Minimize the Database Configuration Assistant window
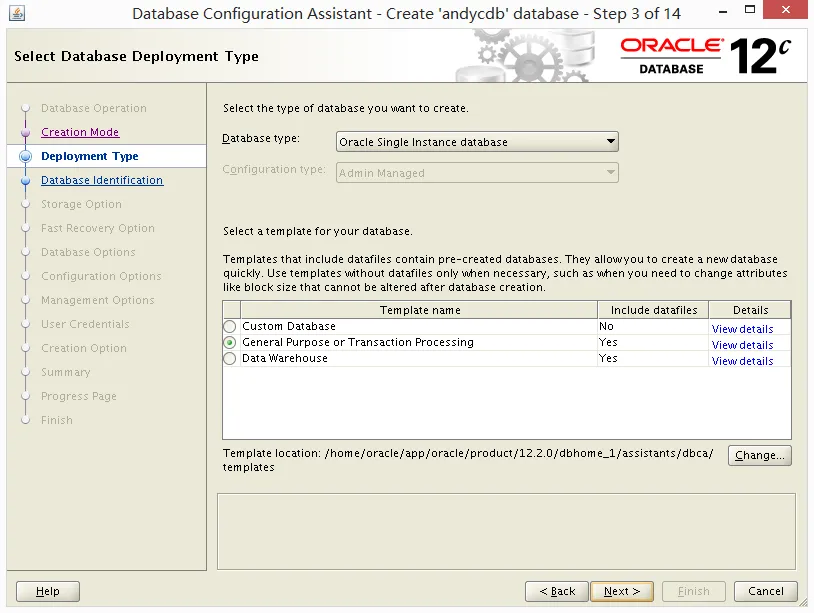 click(723, 11)
